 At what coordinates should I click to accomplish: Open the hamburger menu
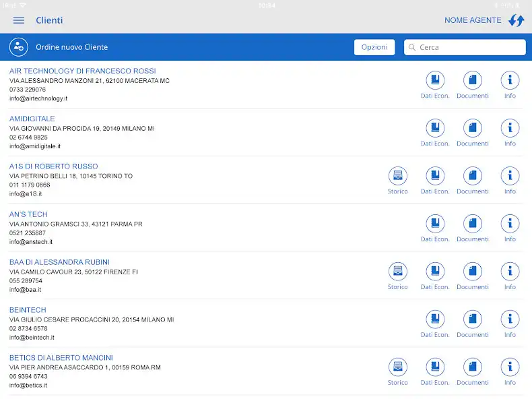[19, 20]
